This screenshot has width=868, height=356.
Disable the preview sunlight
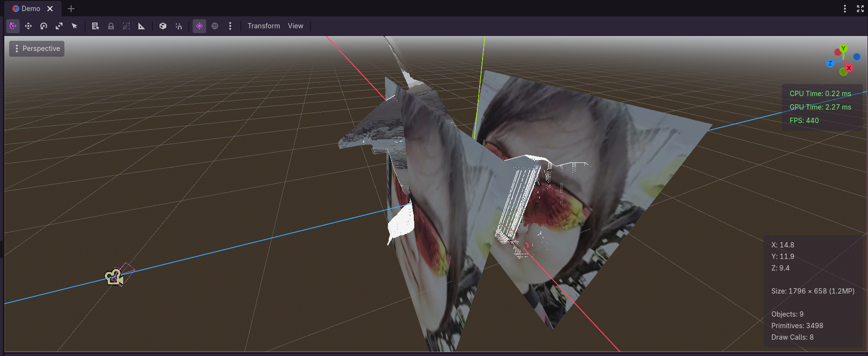tap(199, 26)
